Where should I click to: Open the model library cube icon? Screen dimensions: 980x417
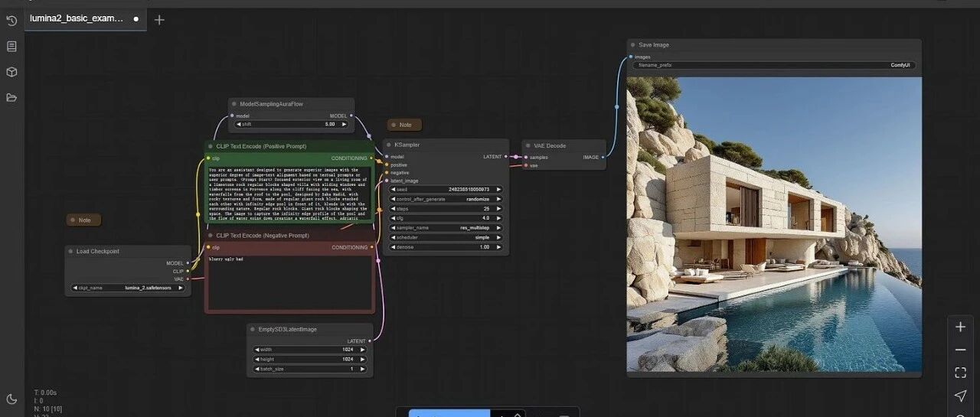pyautogui.click(x=11, y=72)
